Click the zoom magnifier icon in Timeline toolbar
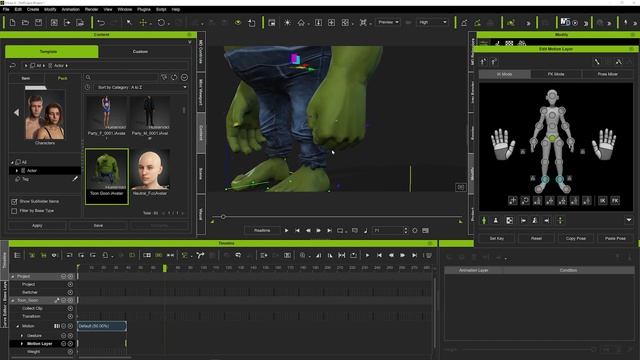640x360 pixels. (302, 255)
